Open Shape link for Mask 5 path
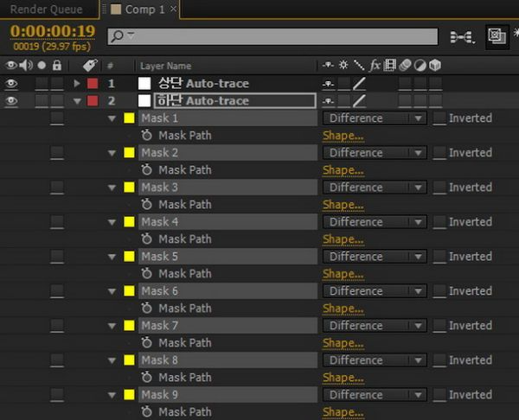This screenshot has height=420, width=519. (343, 274)
